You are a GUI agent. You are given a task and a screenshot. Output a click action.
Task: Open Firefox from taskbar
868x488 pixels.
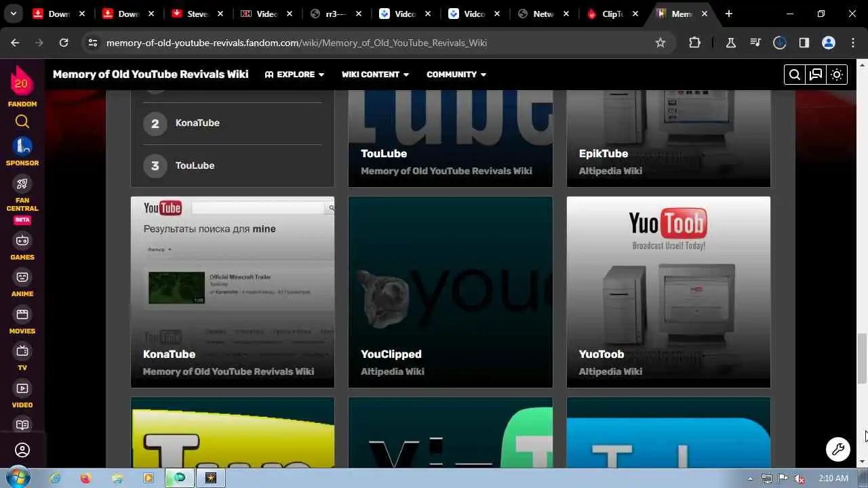pyautogui.click(x=85, y=478)
